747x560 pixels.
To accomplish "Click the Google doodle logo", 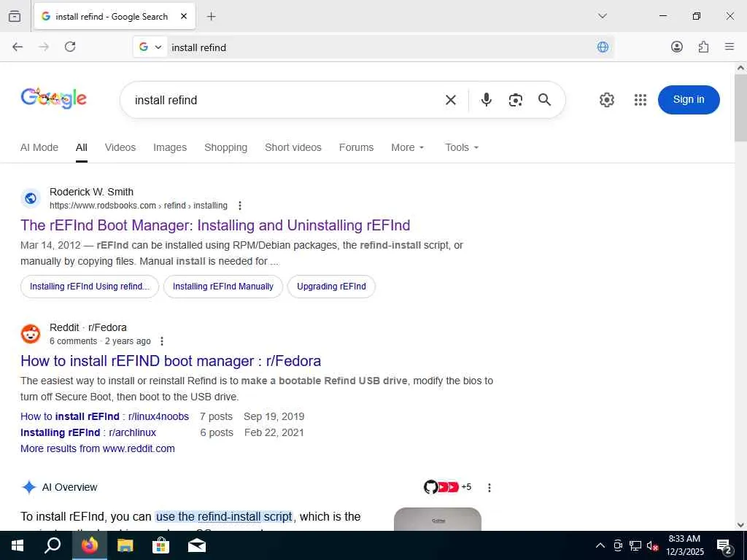I will (53, 98).
